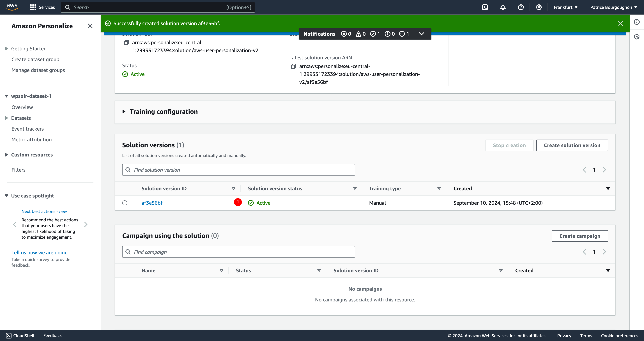Expand the Training configuration section
This screenshot has width=644, height=341.
[x=124, y=112]
